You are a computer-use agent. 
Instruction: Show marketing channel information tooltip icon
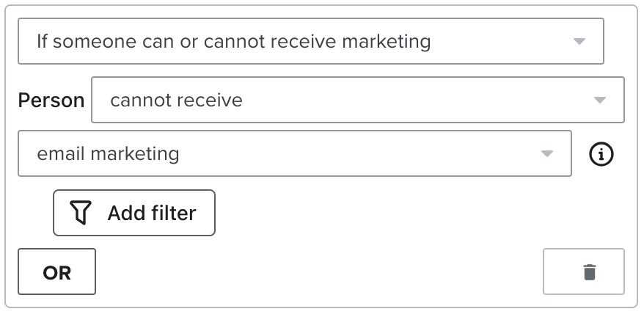click(x=601, y=154)
